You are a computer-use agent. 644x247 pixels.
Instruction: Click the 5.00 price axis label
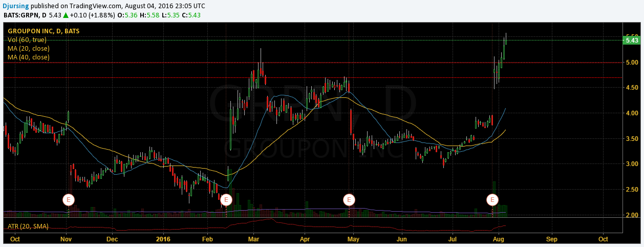pyautogui.click(x=632, y=63)
